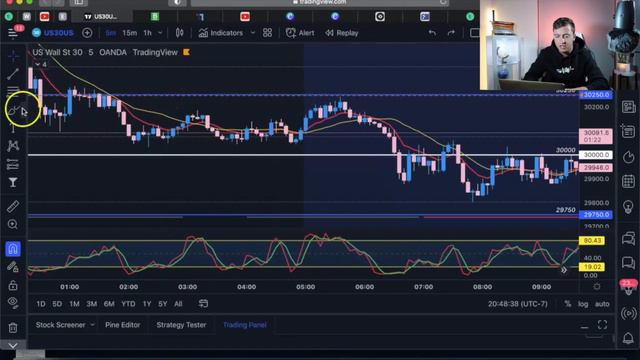The height and width of the screenshot is (360, 640).
Task: Open the Fibonacci retracement tool
Action: (x=13, y=90)
